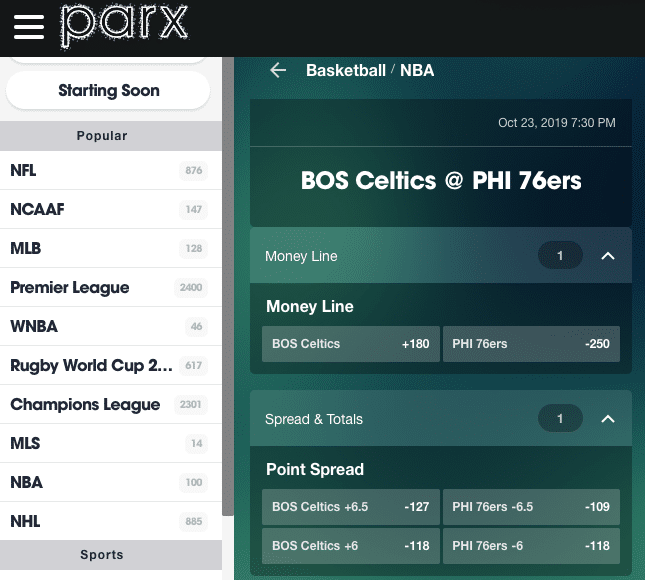Click the Point Spread heading
Screen dimensions: 645x580
(x=315, y=469)
